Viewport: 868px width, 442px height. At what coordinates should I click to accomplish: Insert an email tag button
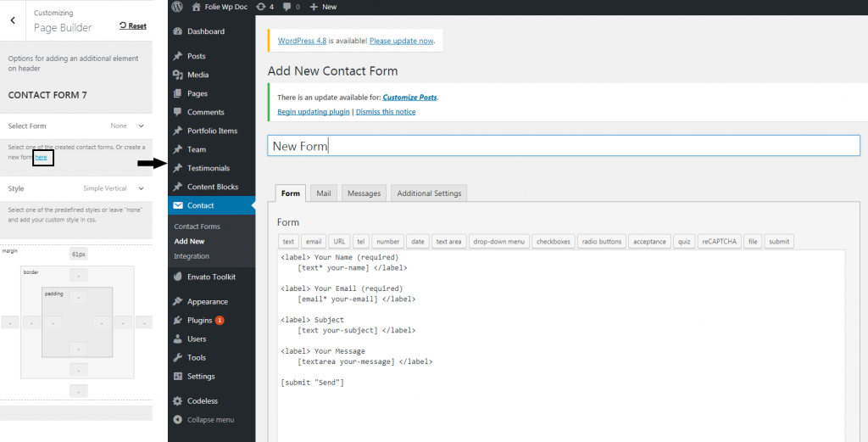tap(314, 242)
